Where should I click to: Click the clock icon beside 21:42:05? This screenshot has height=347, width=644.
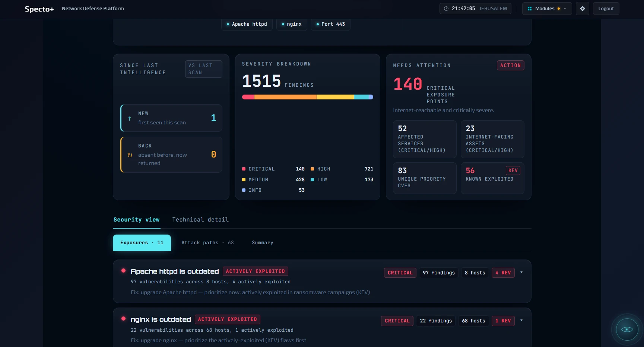(x=446, y=9)
